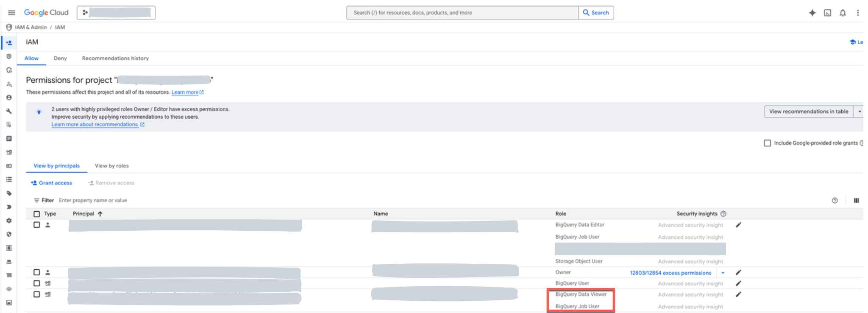Click the BigQuery User role text
The width and height of the screenshot is (868, 313).
pyautogui.click(x=572, y=283)
